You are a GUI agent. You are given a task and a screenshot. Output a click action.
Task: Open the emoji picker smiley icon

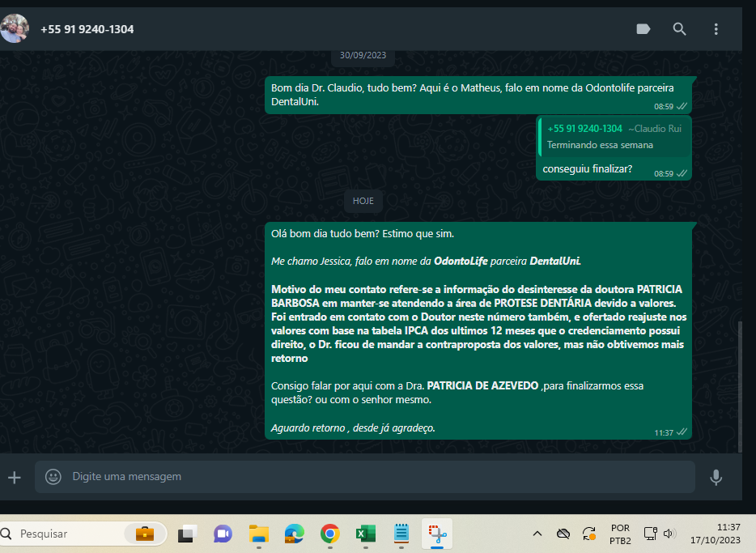53,477
